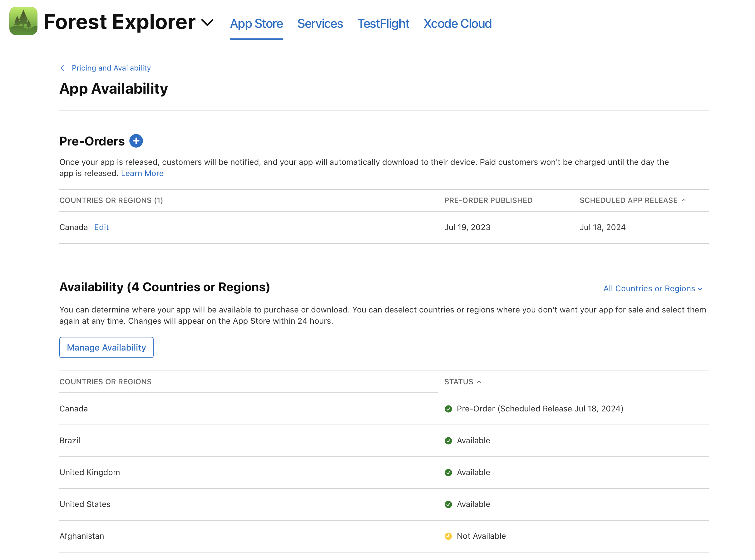Click the Services navigation icon
The image size is (755, 560).
click(319, 23)
